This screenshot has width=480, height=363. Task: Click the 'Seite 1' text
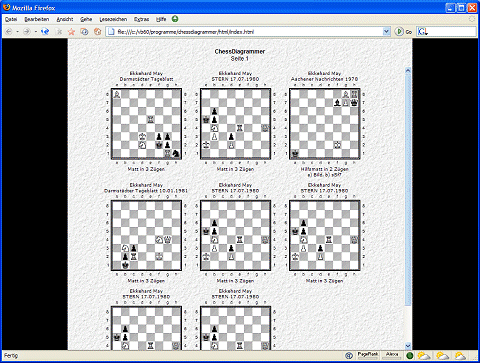tap(240, 59)
